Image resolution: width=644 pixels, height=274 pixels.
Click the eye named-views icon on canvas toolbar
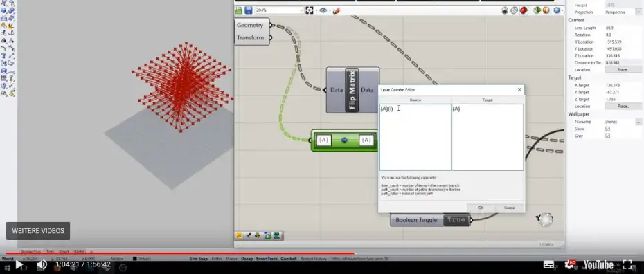(x=323, y=10)
